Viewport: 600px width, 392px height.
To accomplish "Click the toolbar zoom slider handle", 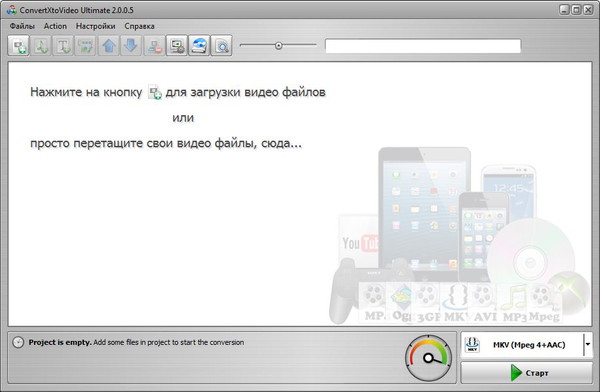I will click(279, 46).
